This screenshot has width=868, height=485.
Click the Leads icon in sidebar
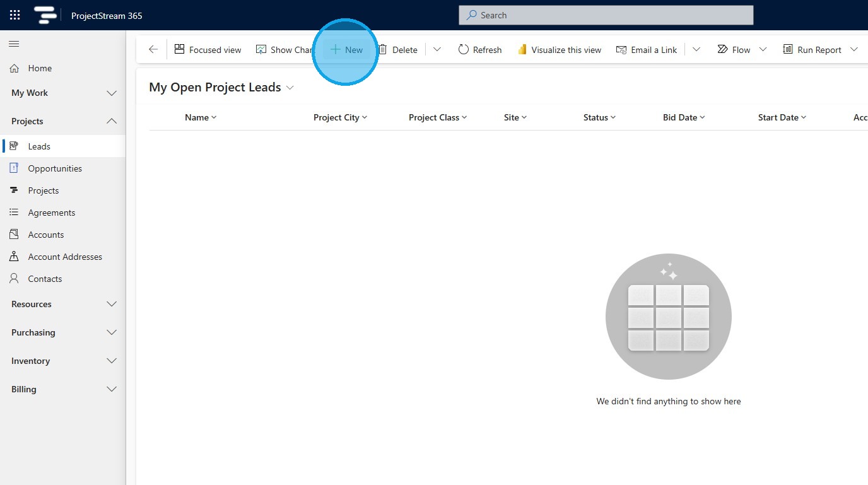15,146
